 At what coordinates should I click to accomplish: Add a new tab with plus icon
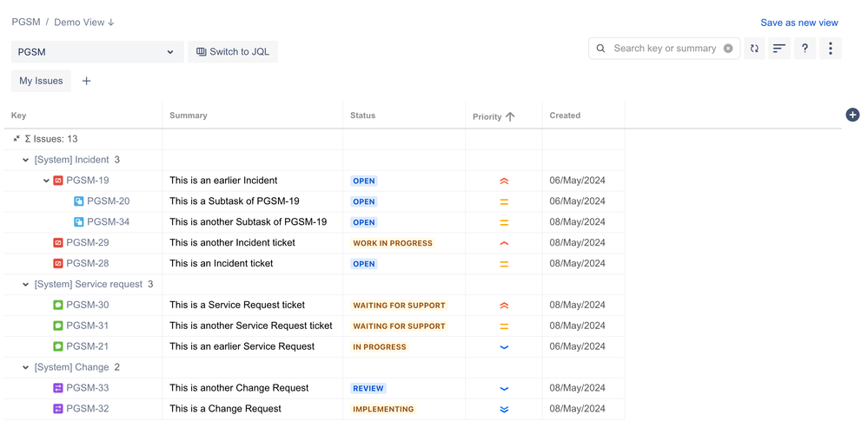click(86, 81)
